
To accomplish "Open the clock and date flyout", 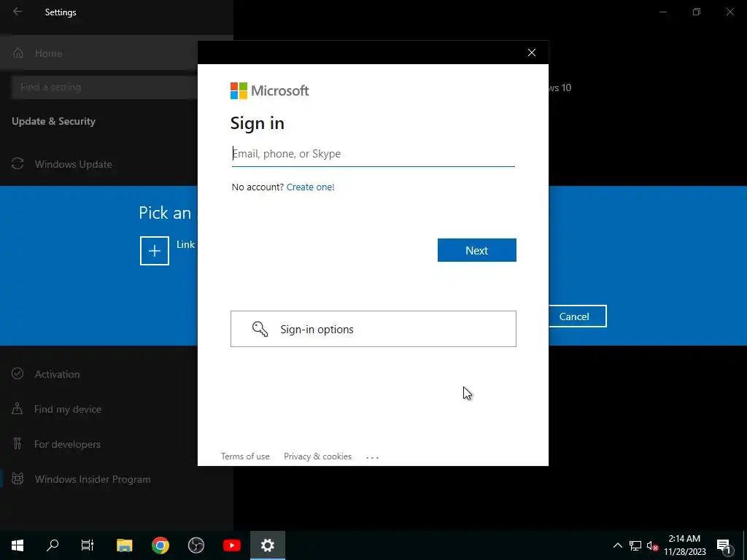I will 684,545.
